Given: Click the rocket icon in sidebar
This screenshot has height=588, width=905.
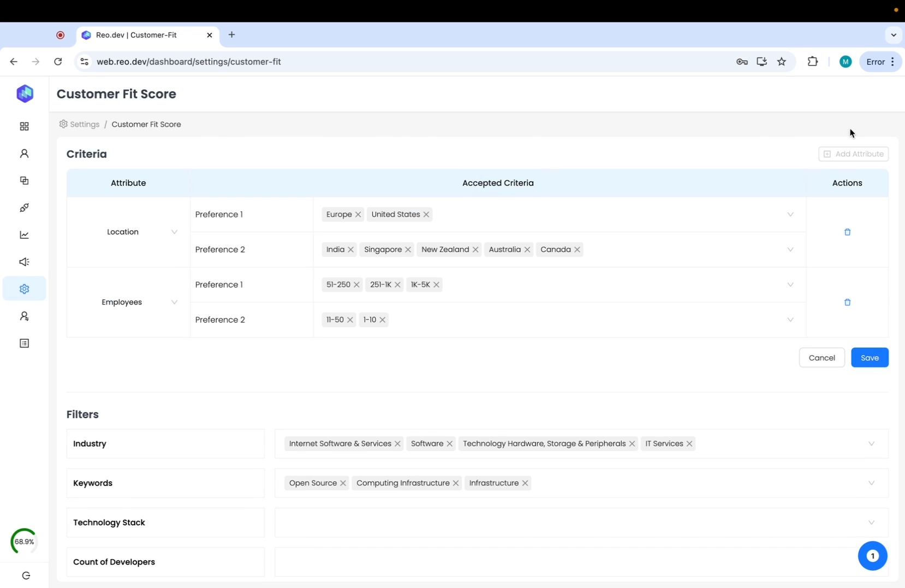Looking at the screenshot, I should (24, 208).
